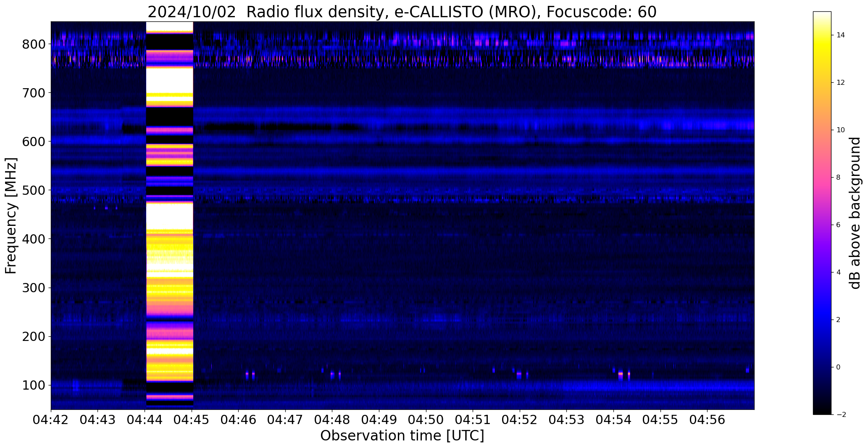Click the 04:53 time tick label
Image resolution: width=868 pixels, height=448 pixels.
pos(567,420)
